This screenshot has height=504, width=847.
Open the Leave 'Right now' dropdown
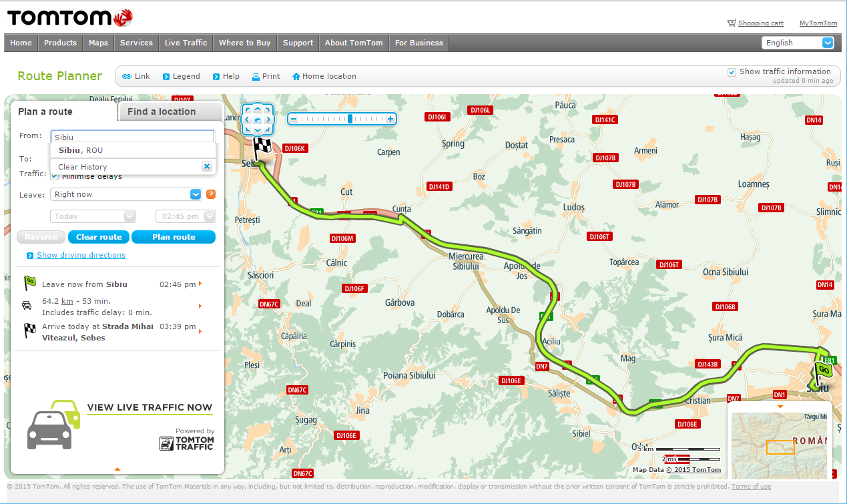[x=126, y=194]
